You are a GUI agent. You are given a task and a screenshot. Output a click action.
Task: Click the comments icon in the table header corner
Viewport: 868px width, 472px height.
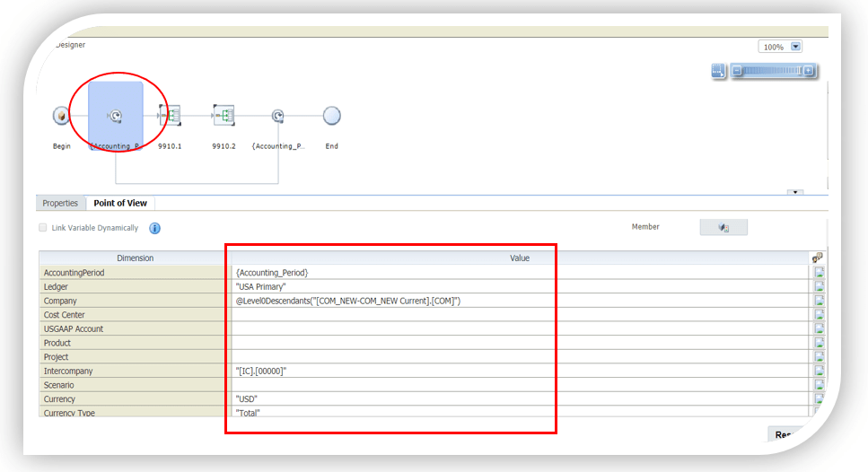coord(818,258)
